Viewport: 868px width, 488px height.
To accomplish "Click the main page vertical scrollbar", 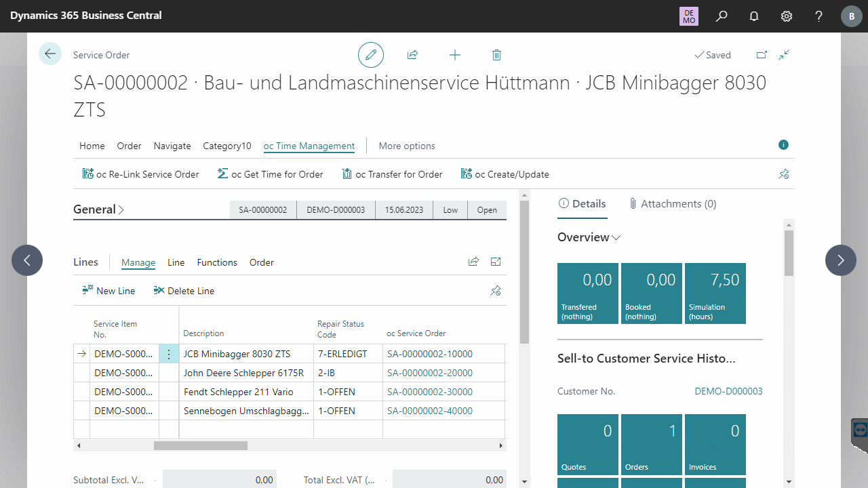I will click(524, 272).
